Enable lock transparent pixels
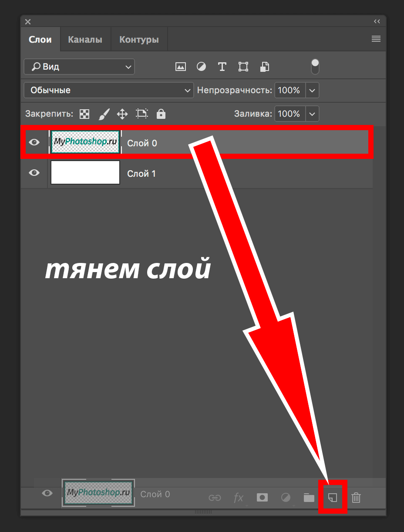Image resolution: width=404 pixels, height=532 pixels. [x=84, y=114]
